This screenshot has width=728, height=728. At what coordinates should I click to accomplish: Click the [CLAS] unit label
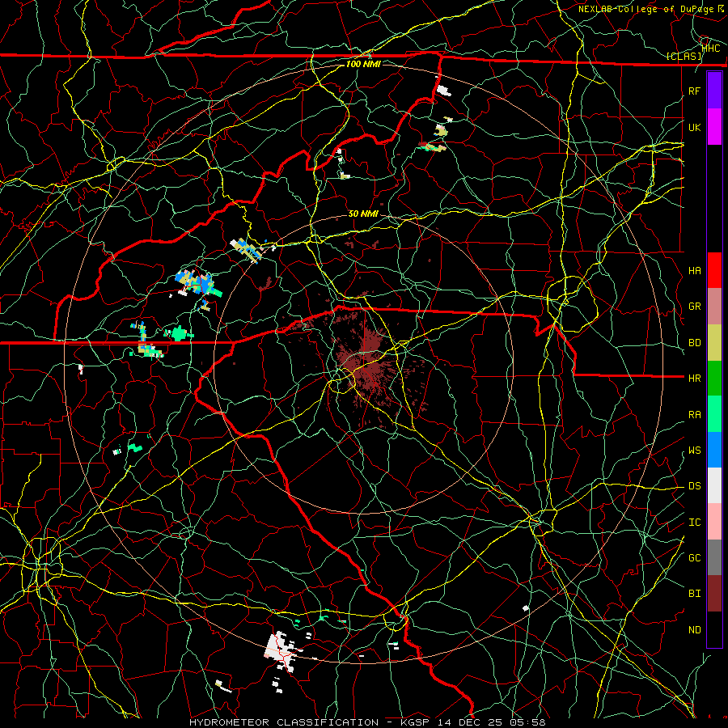(x=684, y=57)
